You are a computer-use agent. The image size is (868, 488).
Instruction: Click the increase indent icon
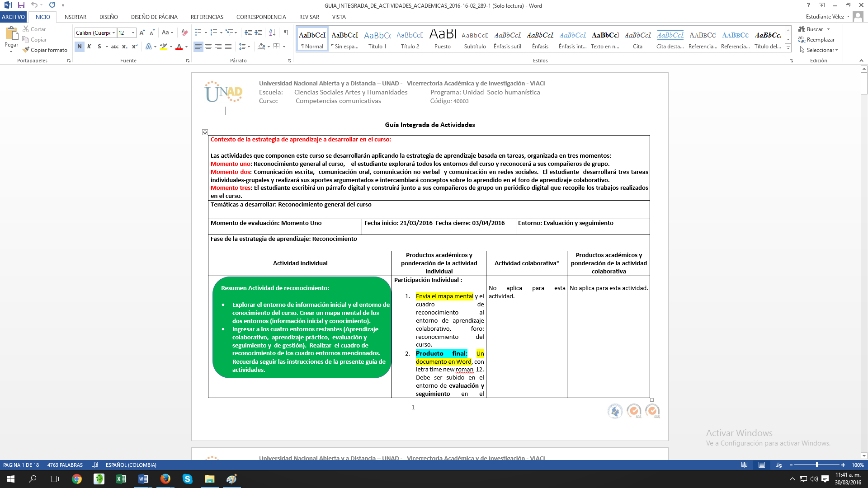pos(258,33)
